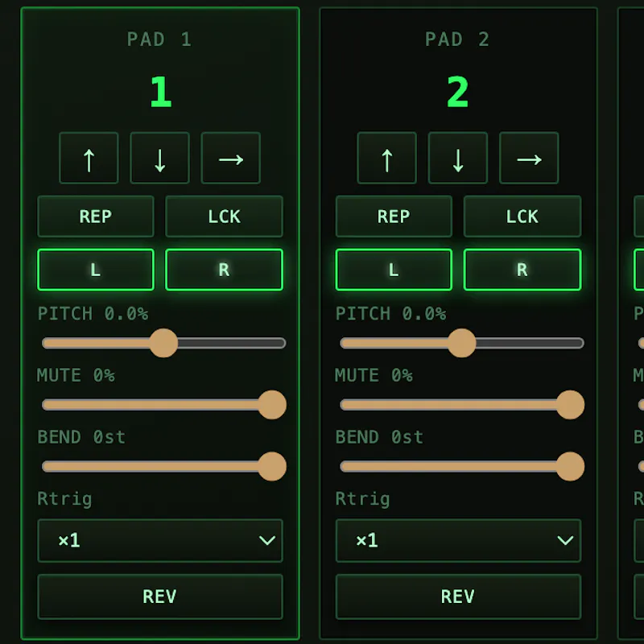Click the PAD 1 title label
644x644 pixels.
pyautogui.click(x=159, y=39)
